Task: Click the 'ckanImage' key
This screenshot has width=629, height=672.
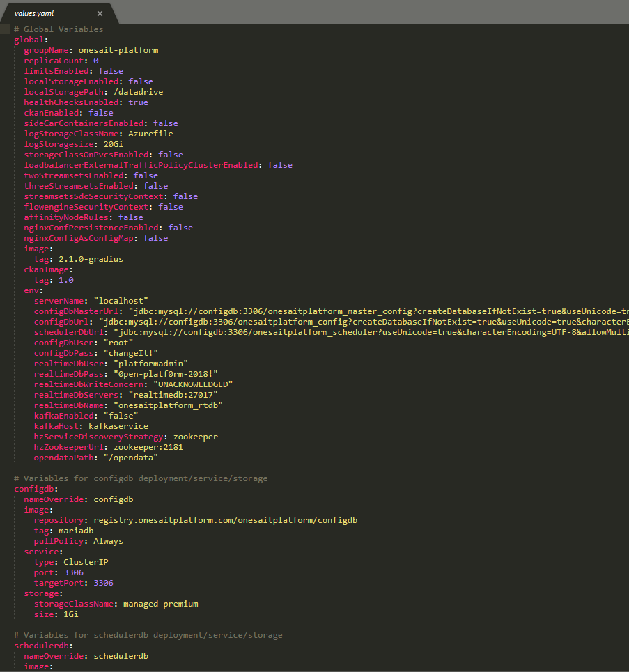Action: pyautogui.click(x=46, y=269)
